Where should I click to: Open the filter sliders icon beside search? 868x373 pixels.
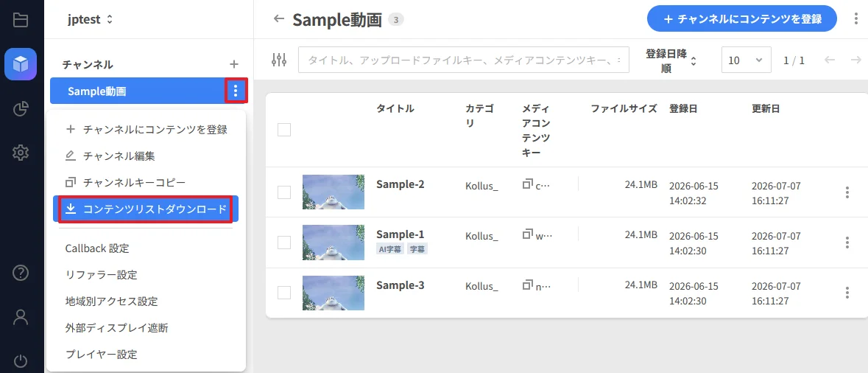[x=279, y=60]
